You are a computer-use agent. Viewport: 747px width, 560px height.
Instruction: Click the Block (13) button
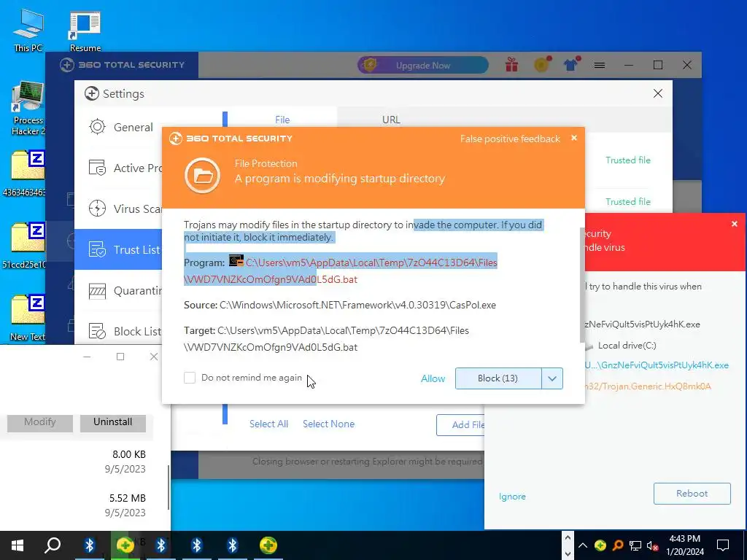pyautogui.click(x=498, y=378)
